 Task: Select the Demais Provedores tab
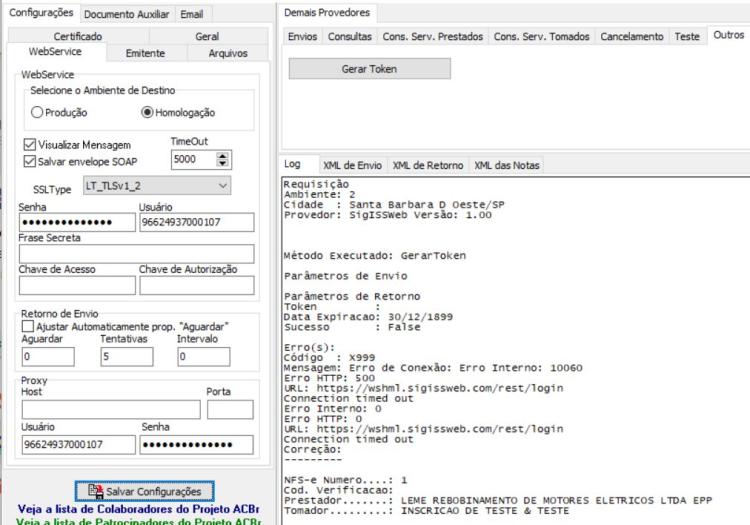click(x=327, y=12)
